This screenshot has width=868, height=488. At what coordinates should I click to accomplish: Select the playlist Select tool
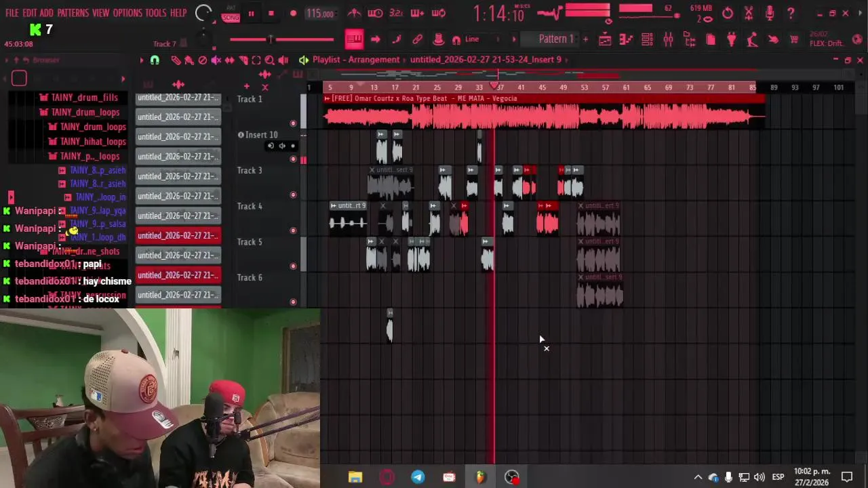256,60
